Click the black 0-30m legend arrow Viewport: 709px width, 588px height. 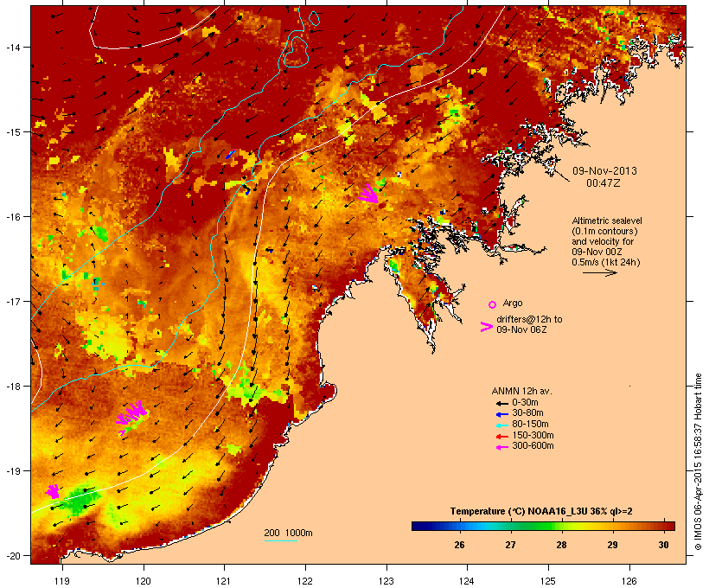pos(502,404)
